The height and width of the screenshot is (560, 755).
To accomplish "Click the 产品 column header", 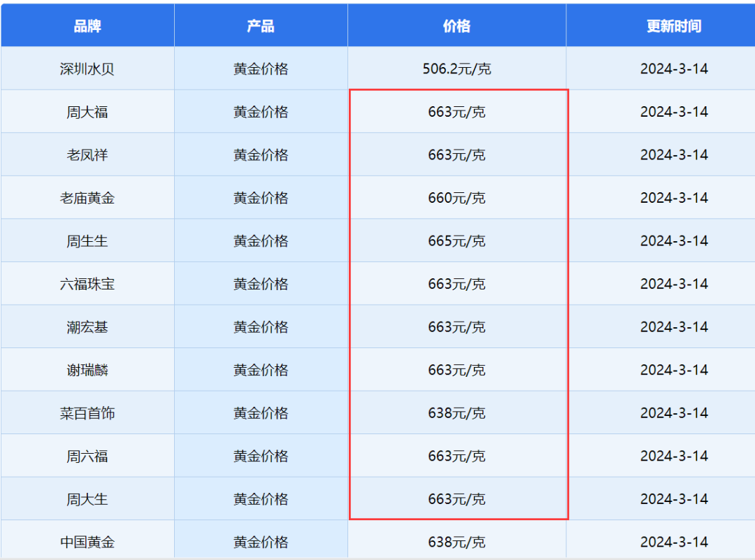I will coord(261,27).
